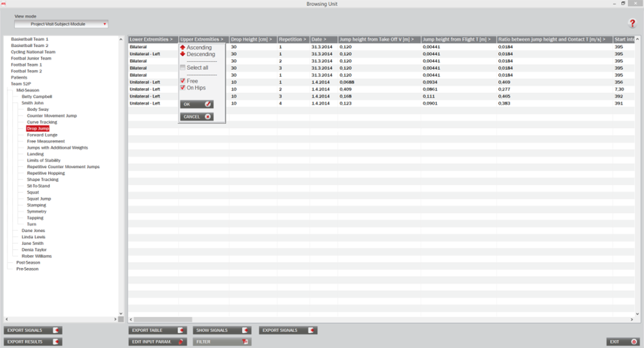Click Show Signals button
This screenshot has height=348, width=644.
click(x=221, y=331)
